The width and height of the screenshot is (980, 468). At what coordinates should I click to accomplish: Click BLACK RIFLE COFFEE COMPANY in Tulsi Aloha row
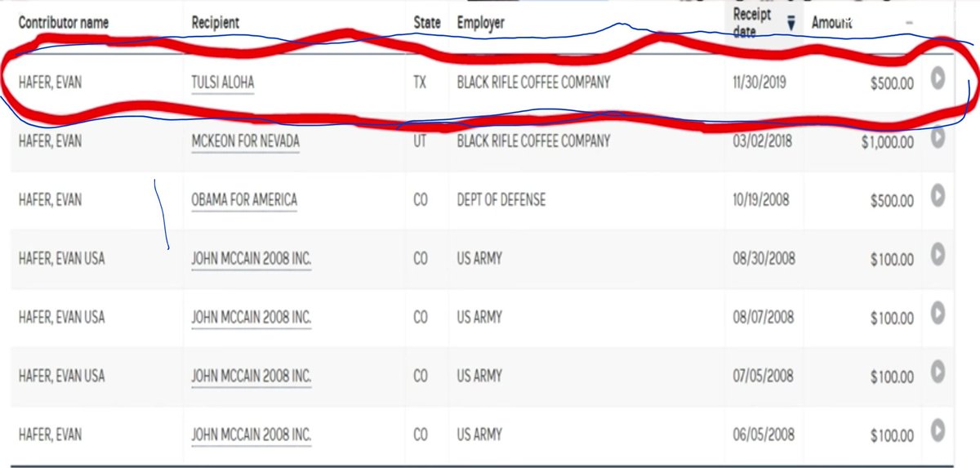coord(533,82)
